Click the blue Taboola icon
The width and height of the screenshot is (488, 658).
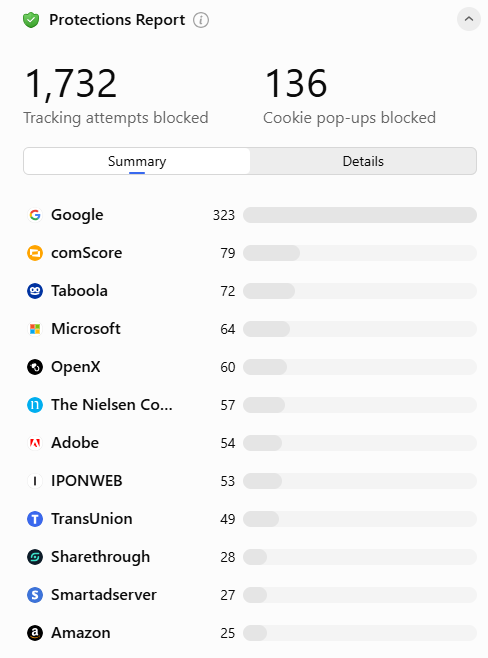[35, 291]
